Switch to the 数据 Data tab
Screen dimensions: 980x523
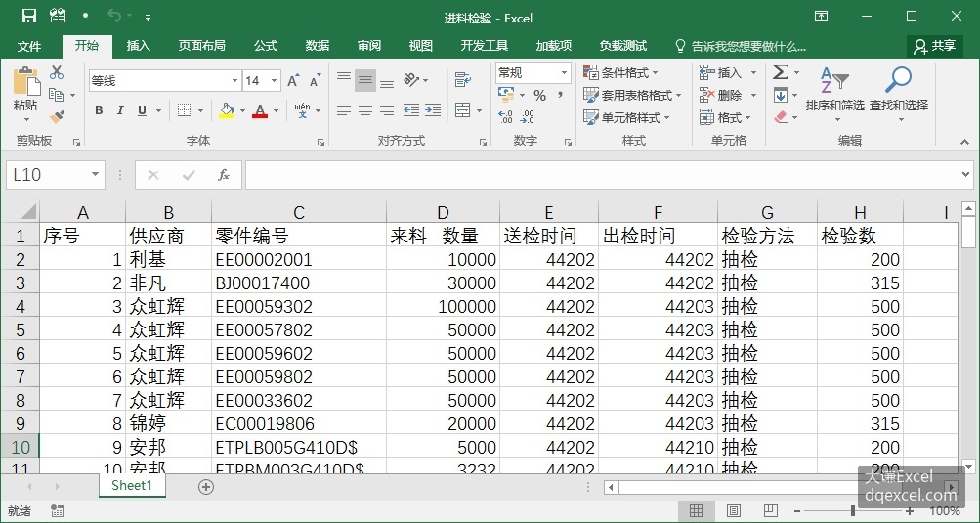[318, 46]
